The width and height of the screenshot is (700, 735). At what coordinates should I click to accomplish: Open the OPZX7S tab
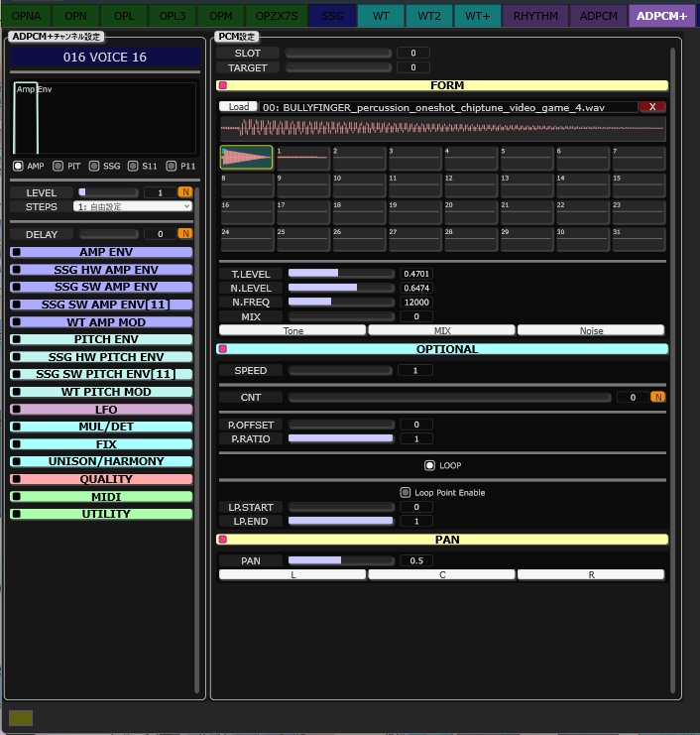pos(277,16)
